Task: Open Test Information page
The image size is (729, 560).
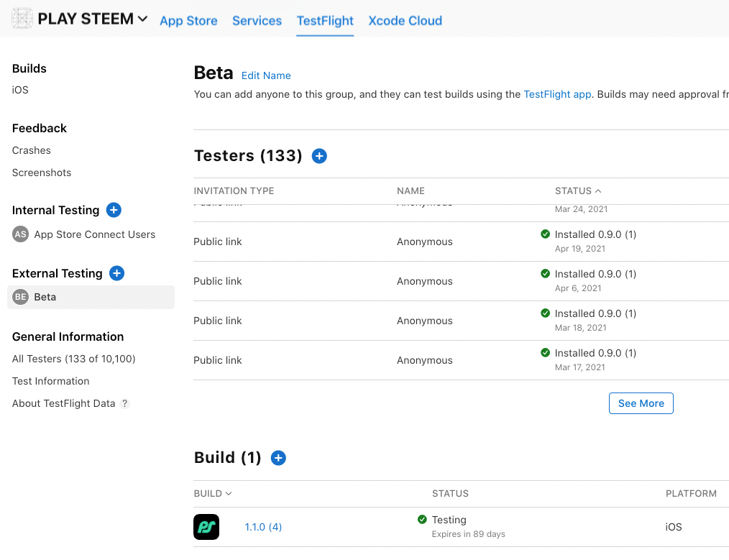Action: click(50, 381)
